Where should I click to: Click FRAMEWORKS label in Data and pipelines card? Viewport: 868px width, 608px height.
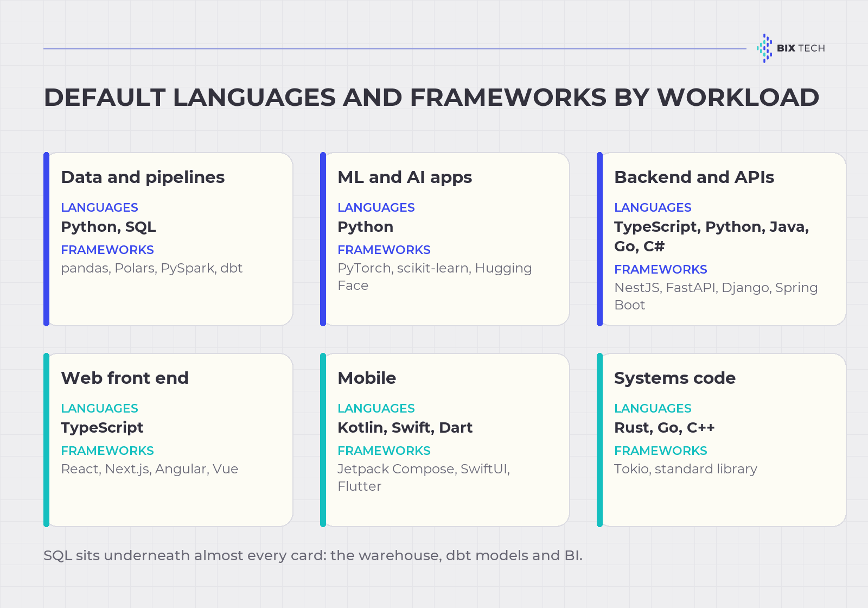click(x=107, y=250)
